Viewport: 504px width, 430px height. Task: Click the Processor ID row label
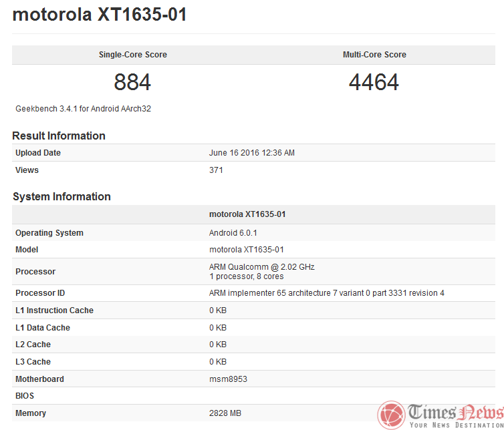40,293
